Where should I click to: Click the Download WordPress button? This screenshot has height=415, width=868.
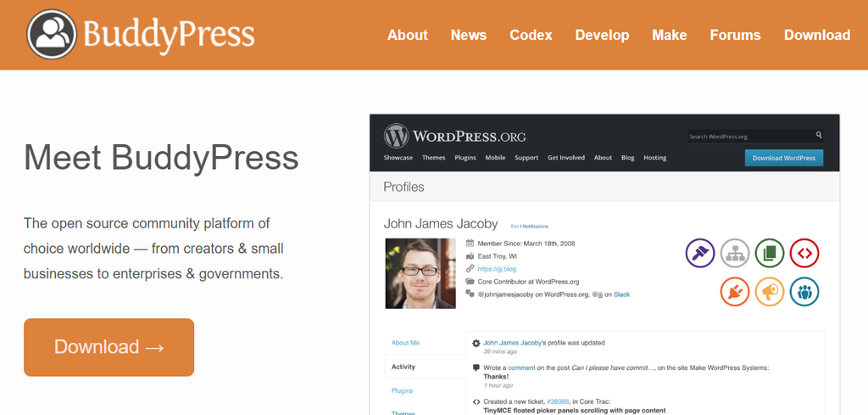coord(784,158)
